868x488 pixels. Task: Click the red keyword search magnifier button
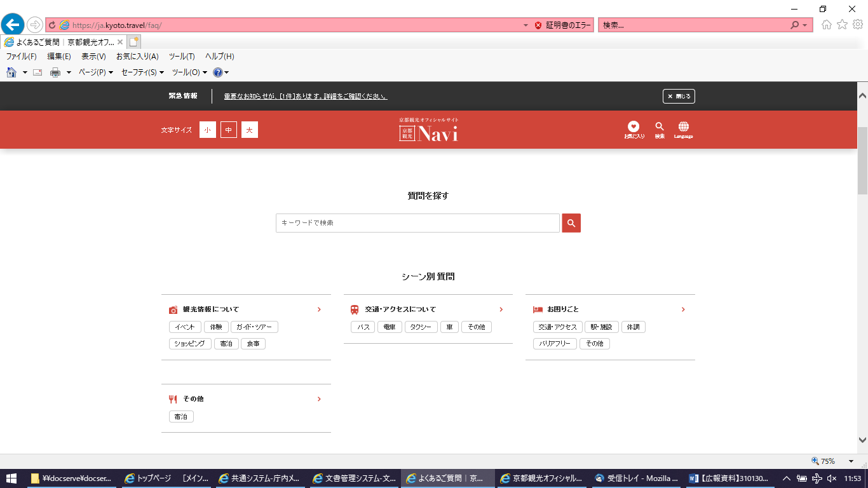571,223
